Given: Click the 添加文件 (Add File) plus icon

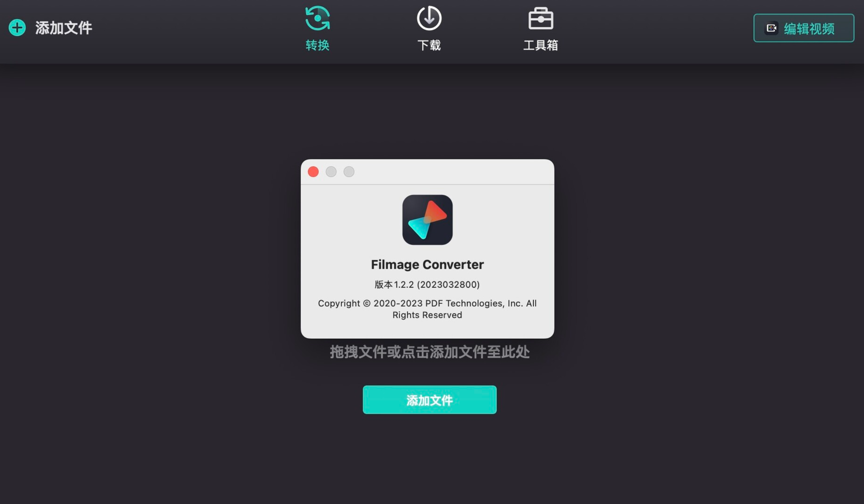Looking at the screenshot, I should coord(17,28).
